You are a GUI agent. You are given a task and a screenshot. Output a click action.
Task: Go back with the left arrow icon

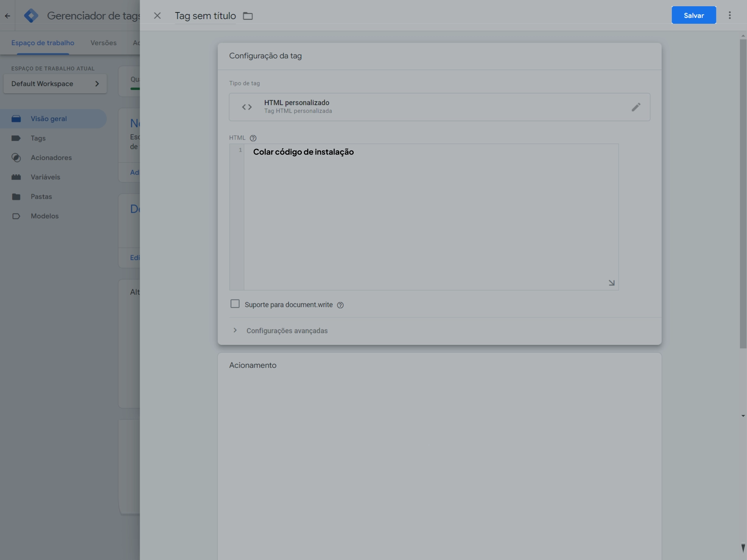click(x=7, y=16)
